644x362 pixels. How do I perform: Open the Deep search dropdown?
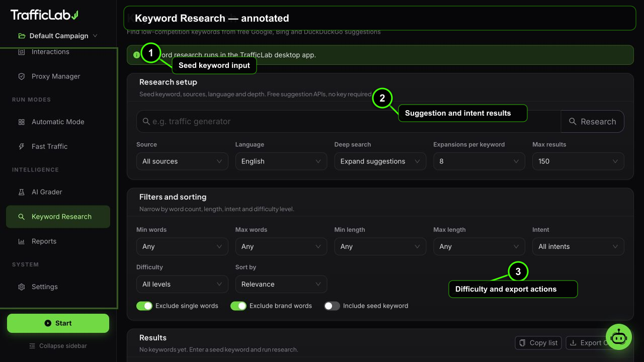[x=380, y=161]
